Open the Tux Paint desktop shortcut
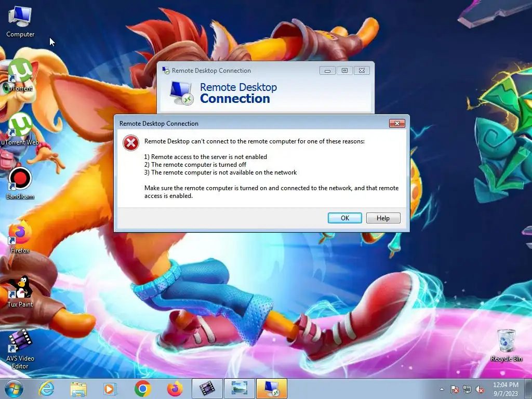This screenshot has height=399, width=532. (20, 291)
